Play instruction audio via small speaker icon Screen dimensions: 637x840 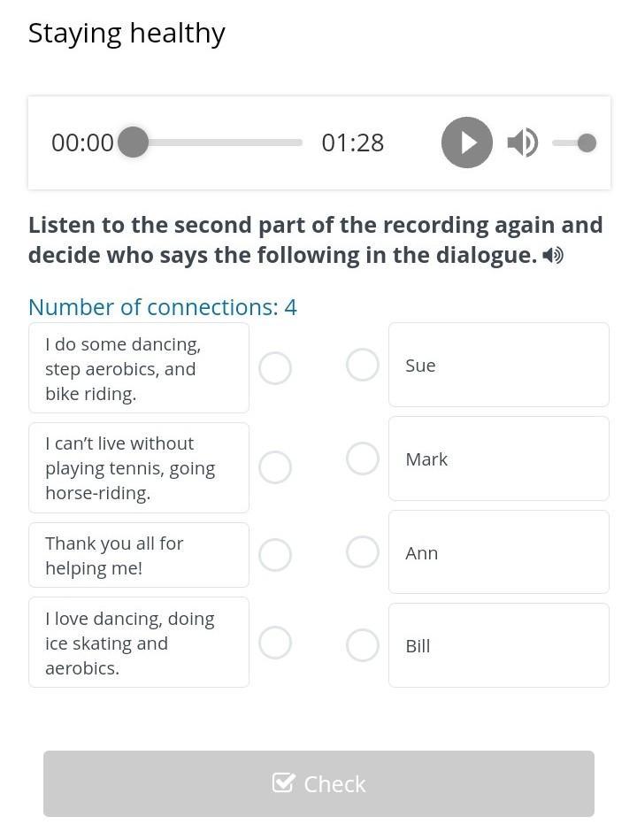(553, 256)
